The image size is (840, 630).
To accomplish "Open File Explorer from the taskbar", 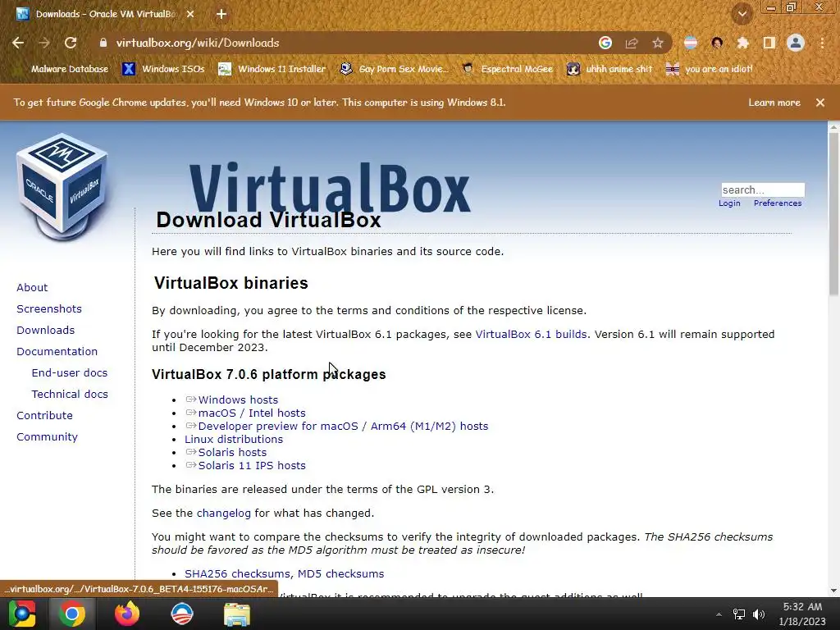I will pyautogui.click(x=237, y=614).
